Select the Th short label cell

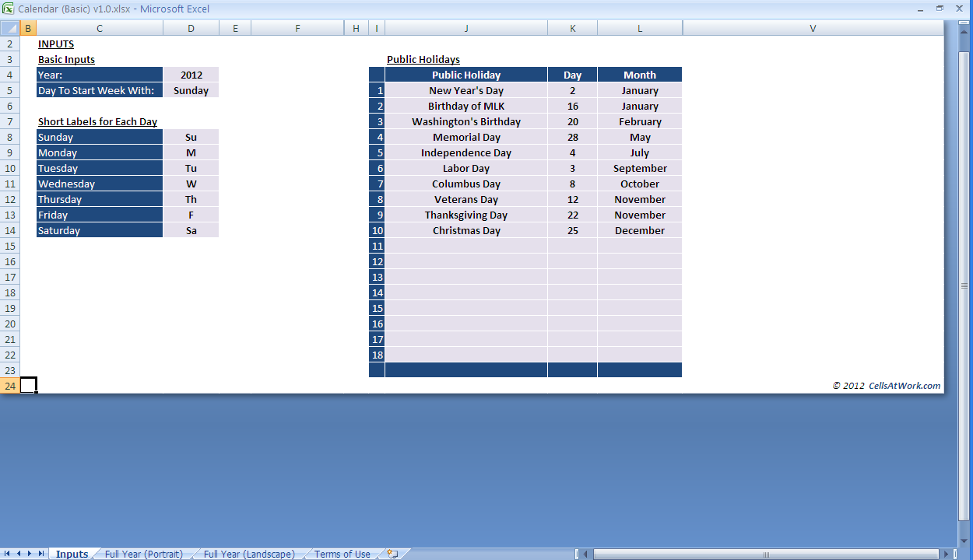(x=191, y=199)
